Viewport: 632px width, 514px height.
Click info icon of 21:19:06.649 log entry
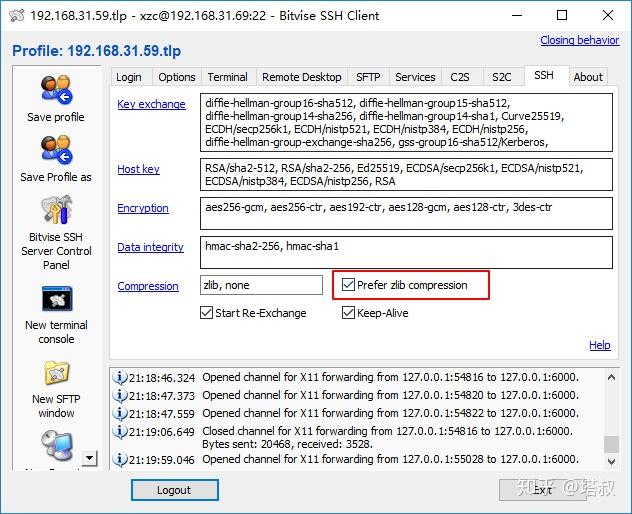[x=119, y=431]
